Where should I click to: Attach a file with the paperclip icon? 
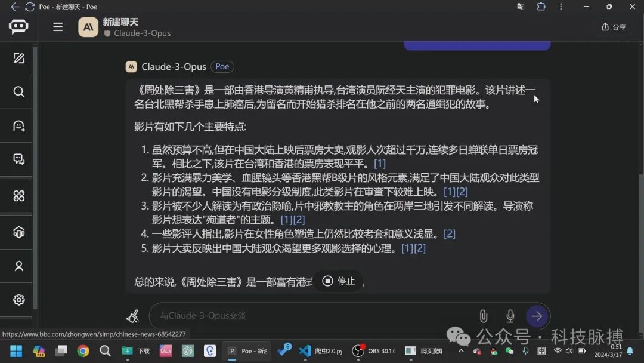[484, 316]
